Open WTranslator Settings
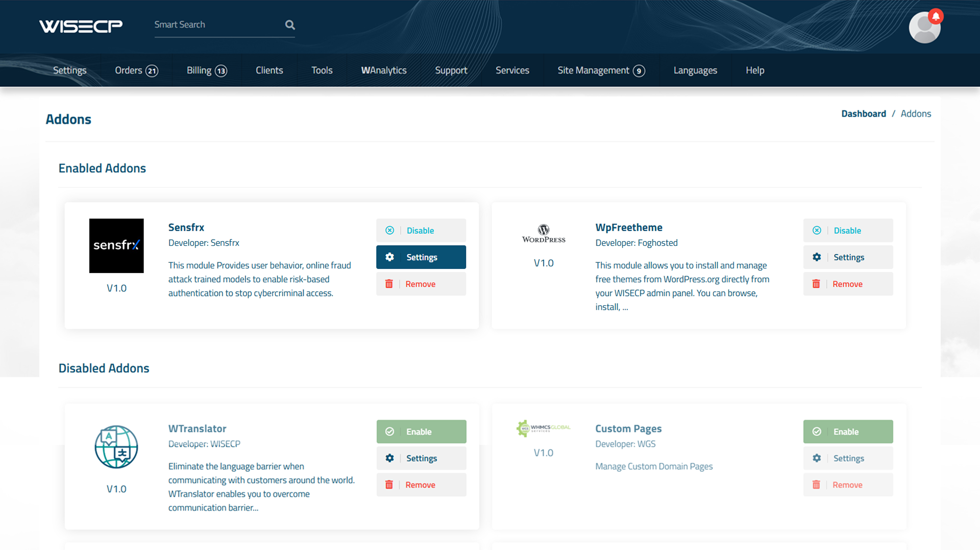Screen dimensions: 980x550 coord(421,458)
